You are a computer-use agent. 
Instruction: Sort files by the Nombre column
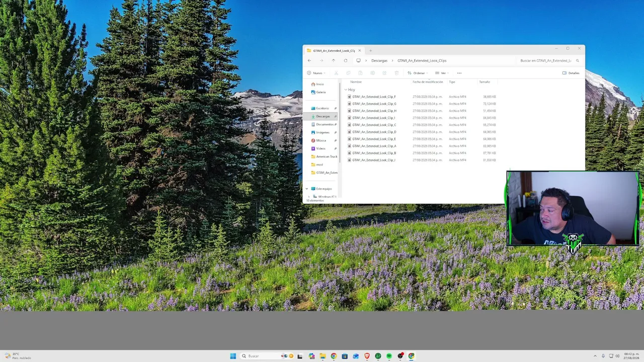tap(356, 82)
